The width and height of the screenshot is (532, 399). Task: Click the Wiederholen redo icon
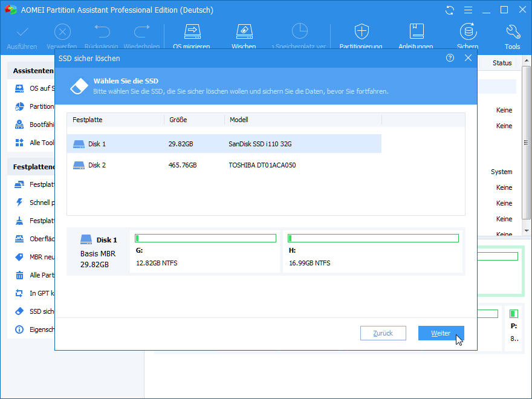click(x=142, y=31)
